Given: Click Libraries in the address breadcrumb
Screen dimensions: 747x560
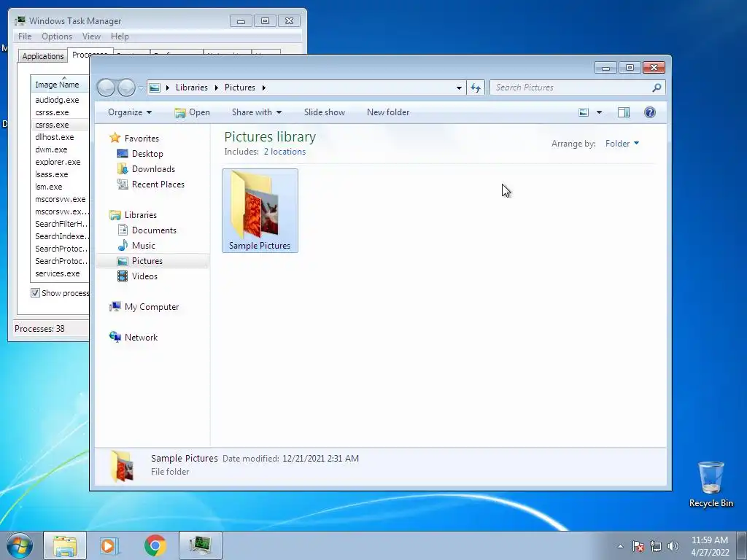Looking at the screenshot, I should (x=192, y=87).
